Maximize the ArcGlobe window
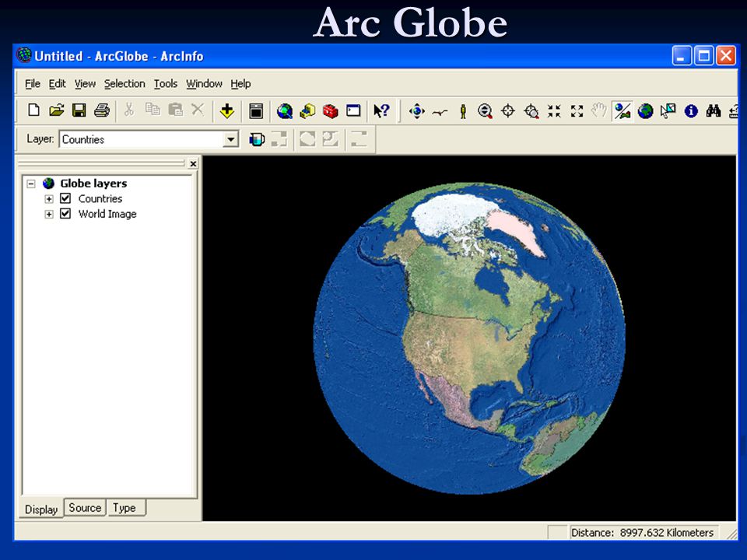The width and height of the screenshot is (747, 560). (703, 56)
